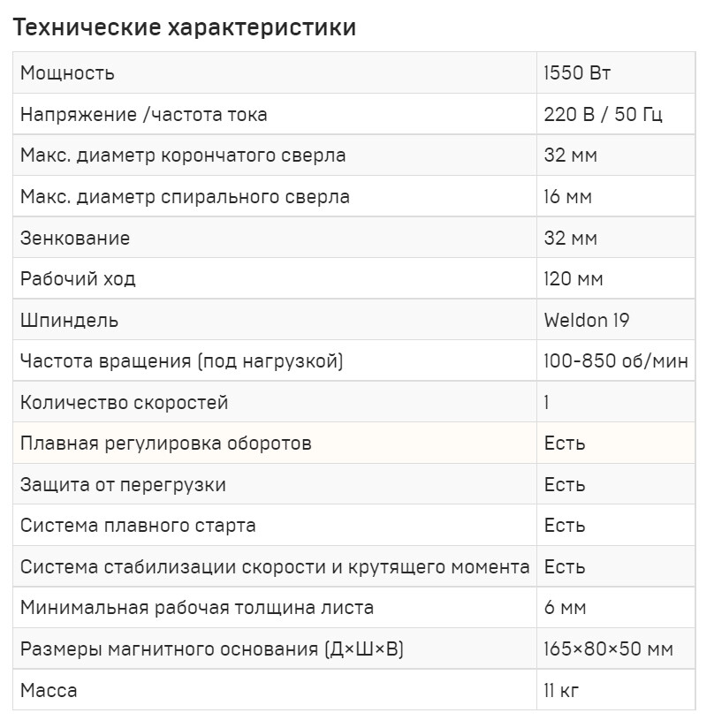Image resolution: width=714 pixels, height=728 pixels.
Task: Click the "Минимальная рабочая толщина листа" label
Action: pos(197,608)
